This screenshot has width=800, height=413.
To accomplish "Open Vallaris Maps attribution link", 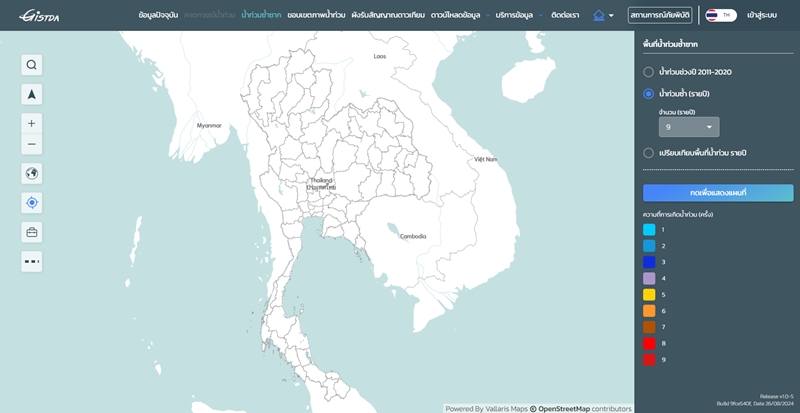I will tap(507, 409).
